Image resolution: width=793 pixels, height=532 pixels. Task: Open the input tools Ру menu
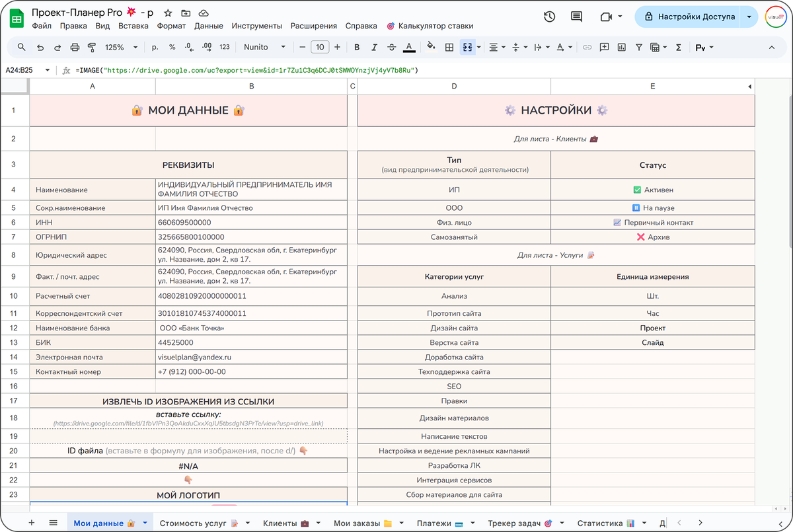(704, 48)
